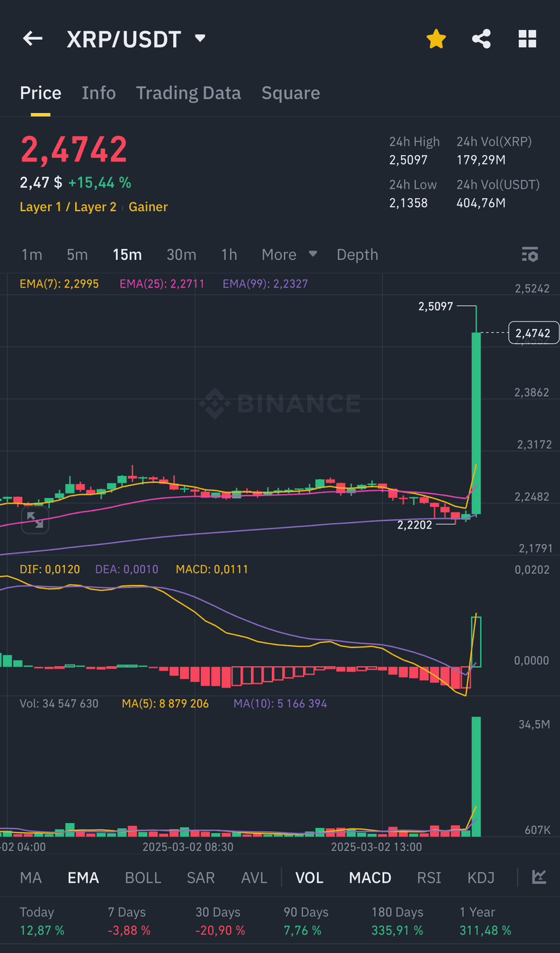This screenshot has width=560, height=953.
Task: Toggle the AVL indicator
Action: tap(254, 878)
